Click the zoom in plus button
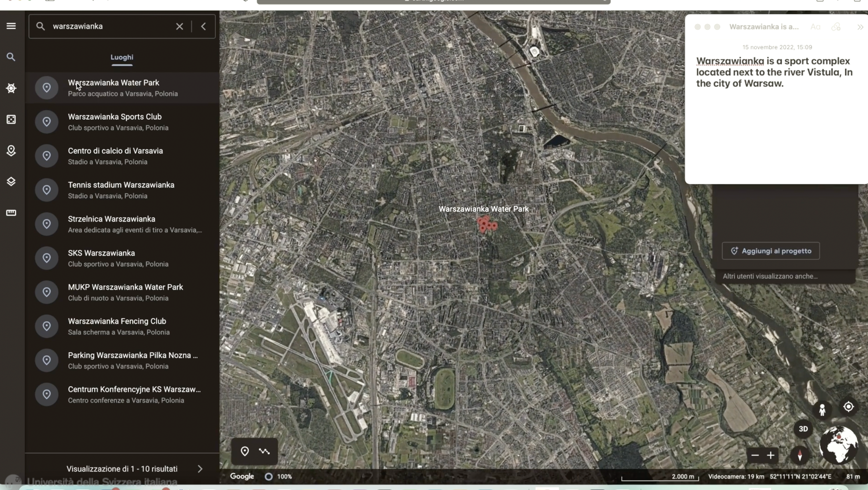This screenshot has width=868, height=490. [x=771, y=455]
